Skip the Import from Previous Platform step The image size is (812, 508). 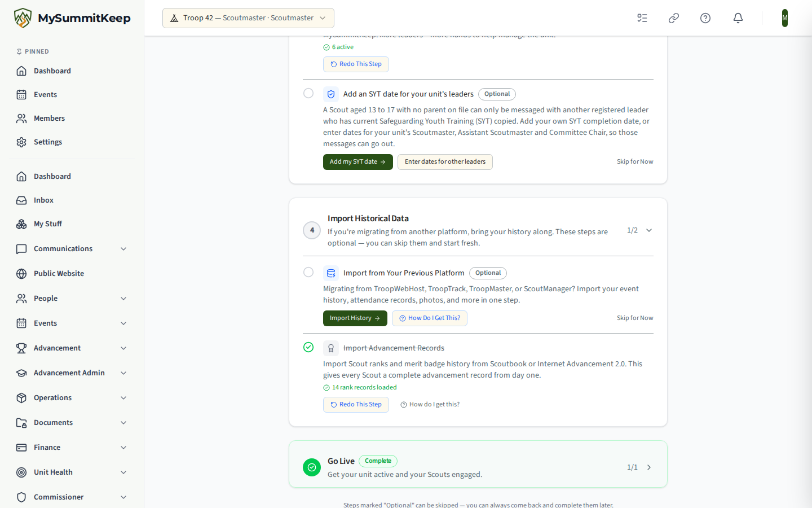[635, 318]
